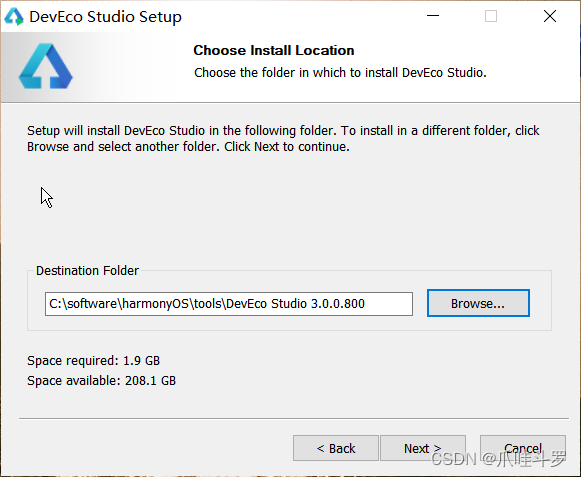Click the Destination Folder group label
This screenshot has height=477, width=581.
click(87, 271)
